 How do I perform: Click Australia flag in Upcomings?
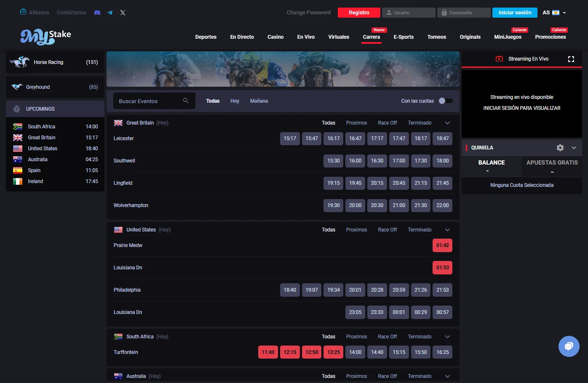click(18, 160)
